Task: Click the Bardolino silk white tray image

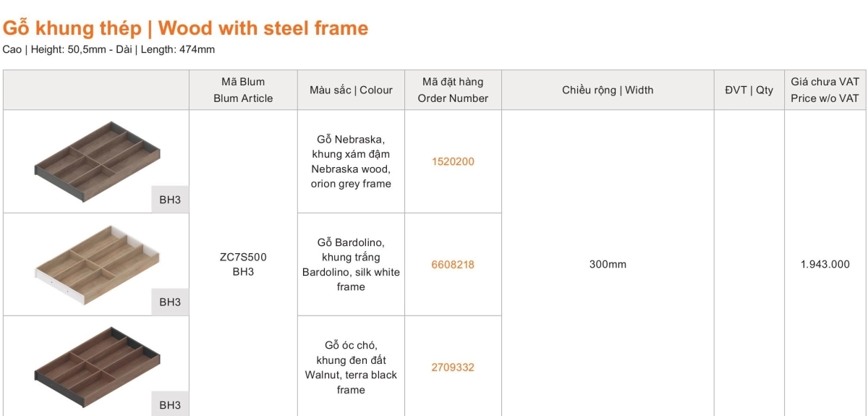Action: [96, 262]
